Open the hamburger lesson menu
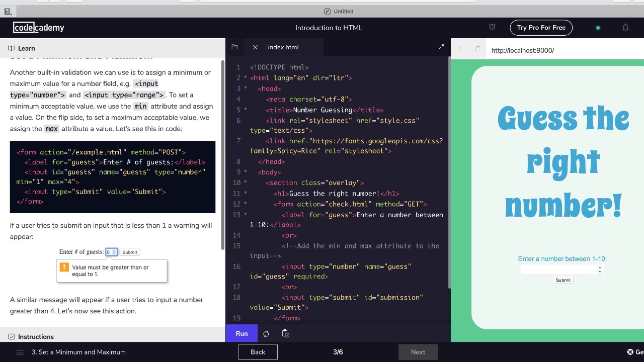The width and height of the screenshot is (644, 362). click(20, 352)
